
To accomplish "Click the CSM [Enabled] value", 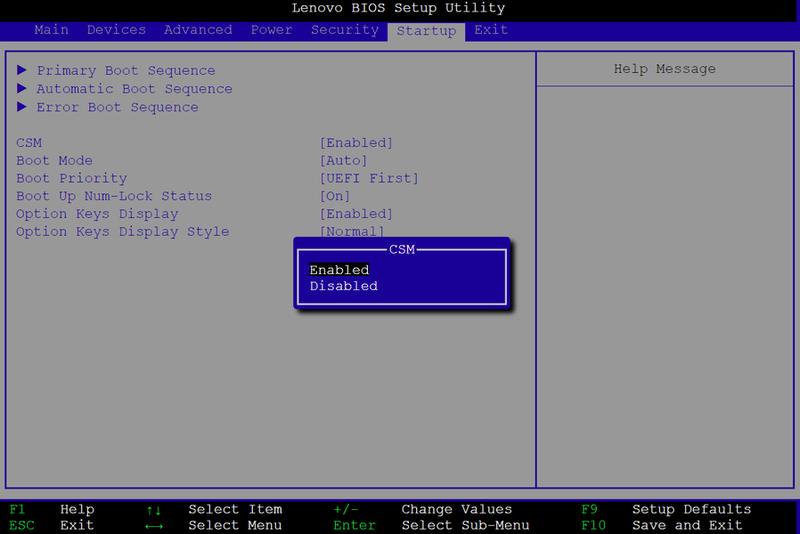I will (x=356, y=142).
